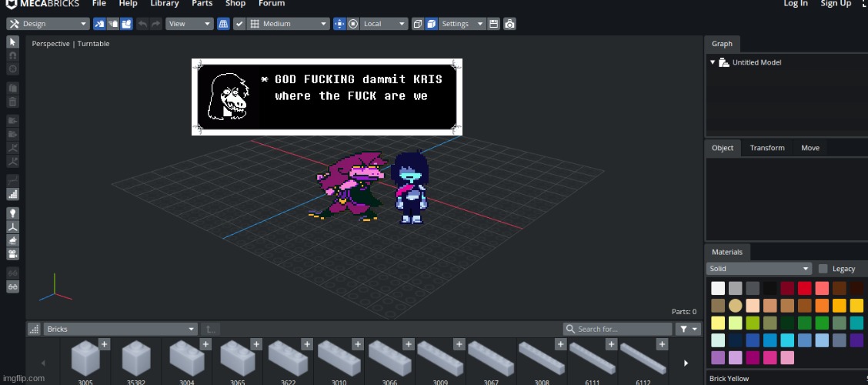Open the Local orientation dropdown
Image resolution: width=868 pixels, height=385 pixels.
click(384, 24)
